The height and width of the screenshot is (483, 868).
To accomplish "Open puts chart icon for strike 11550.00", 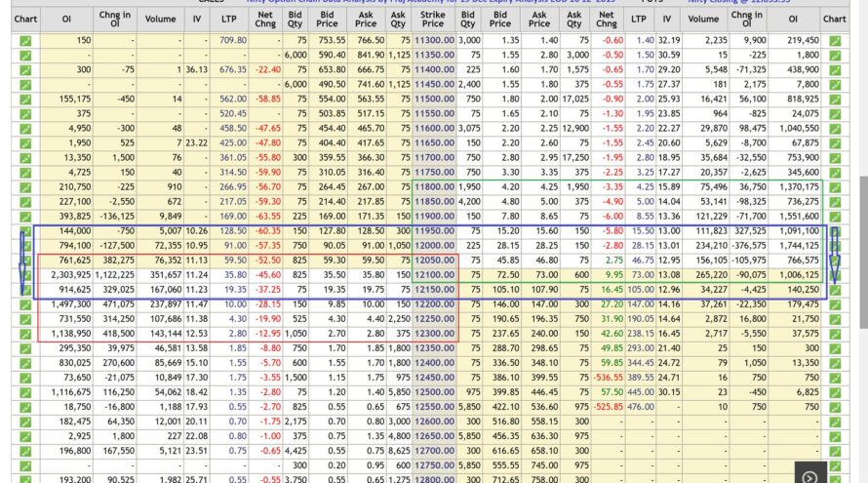I will [835, 114].
